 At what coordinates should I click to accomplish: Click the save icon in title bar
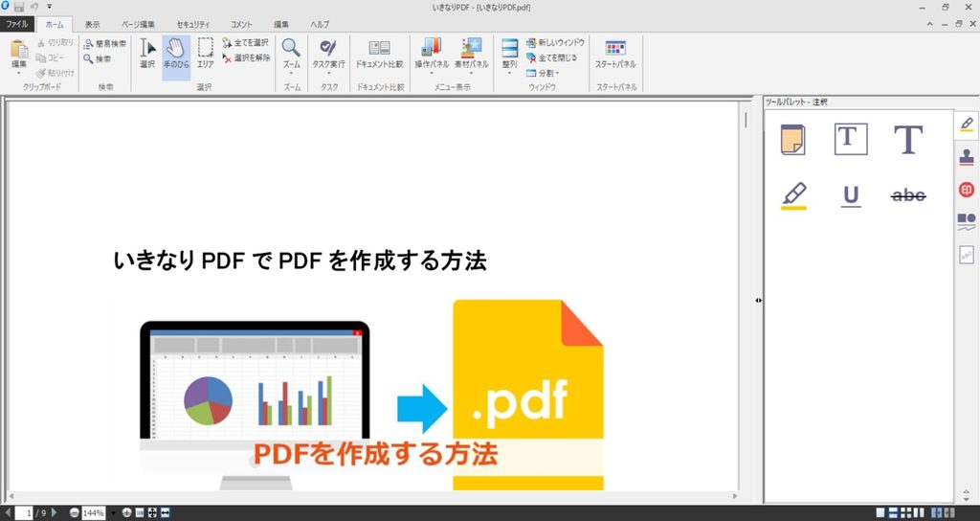point(19,7)
